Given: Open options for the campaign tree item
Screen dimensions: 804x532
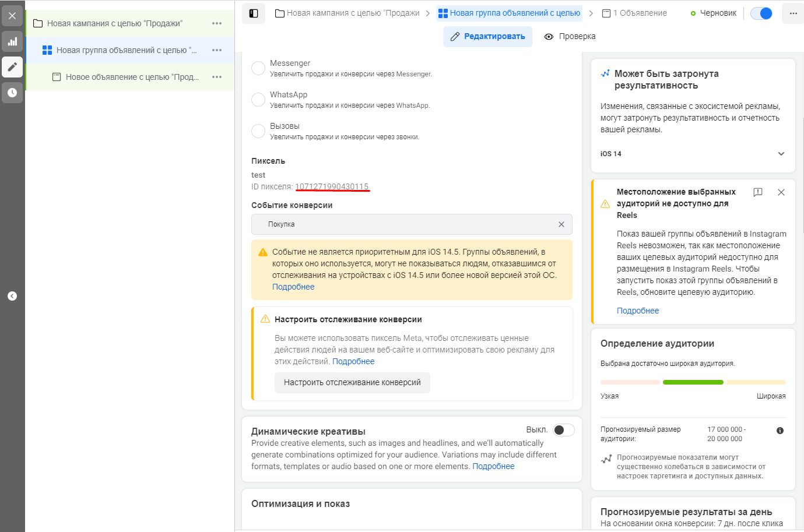Looking at the screenshot, I should 217,23.
